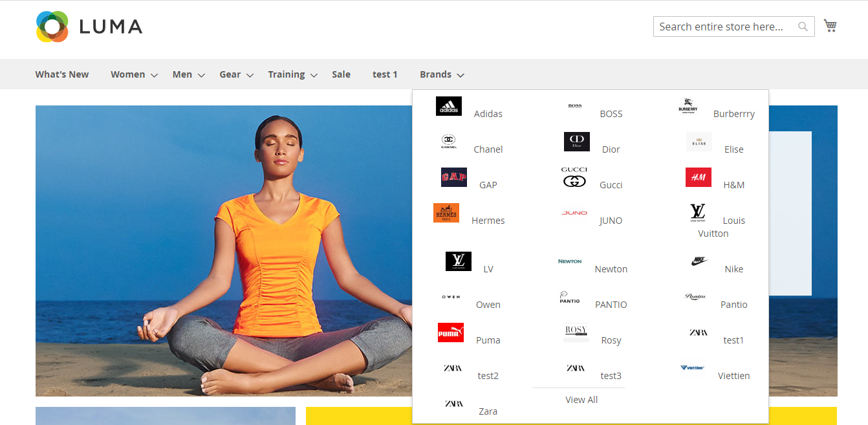This screenshot has height=425, width=868.
Task: Click the Adidas brand logo
Action: [449, 106]
